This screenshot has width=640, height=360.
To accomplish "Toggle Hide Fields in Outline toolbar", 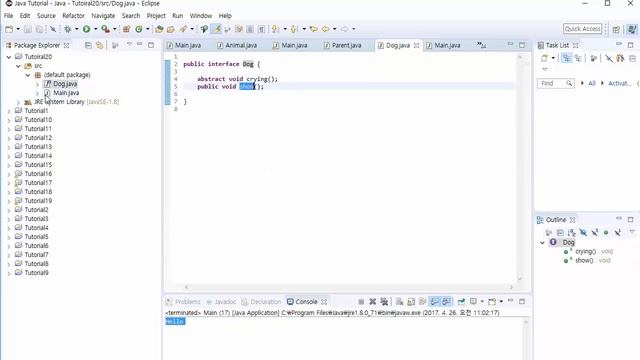I will [x=583, y=233].
